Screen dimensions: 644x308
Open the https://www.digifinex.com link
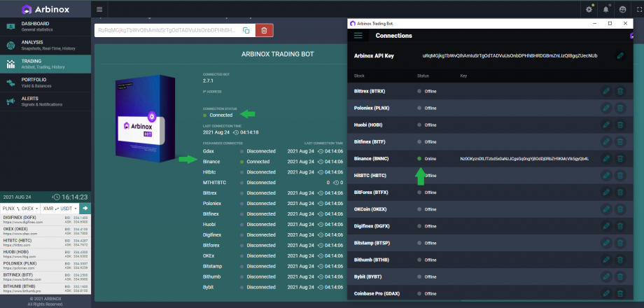pos(23,222)
